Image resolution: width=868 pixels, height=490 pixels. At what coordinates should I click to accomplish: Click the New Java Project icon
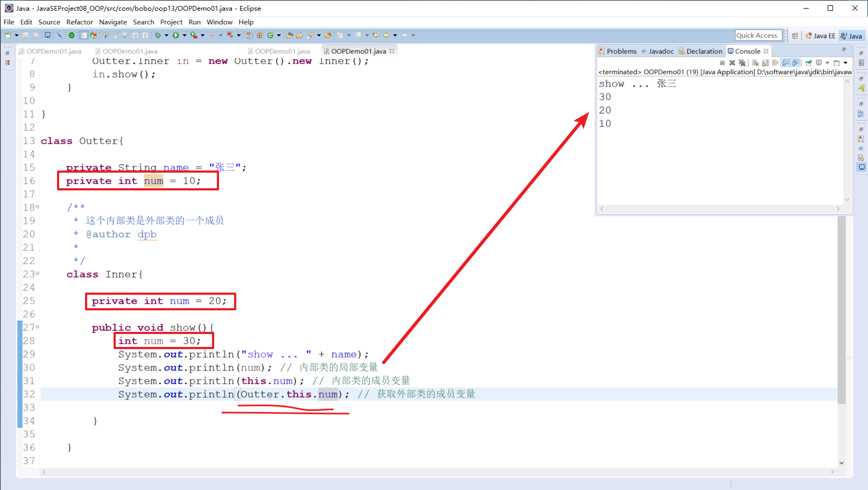pos(250,35)
